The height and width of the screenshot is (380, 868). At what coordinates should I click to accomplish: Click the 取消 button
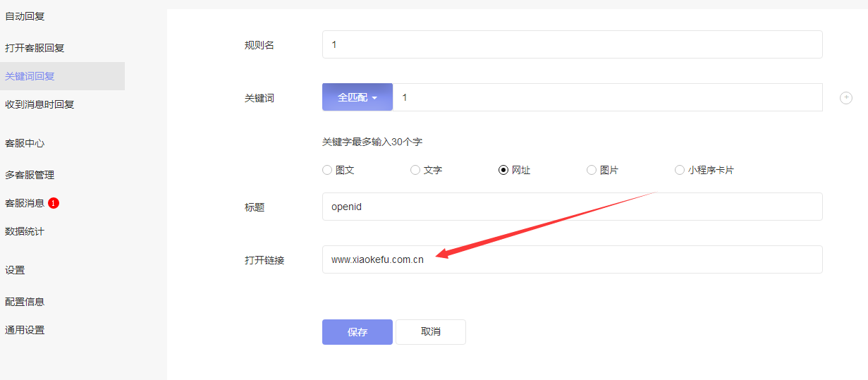pos(431,332)
